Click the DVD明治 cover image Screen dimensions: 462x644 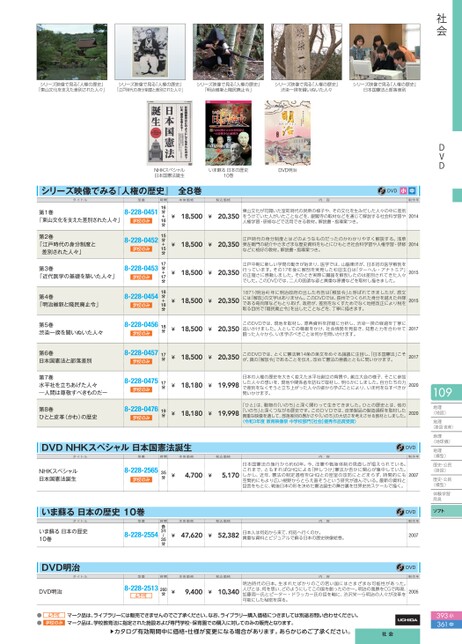287,133
